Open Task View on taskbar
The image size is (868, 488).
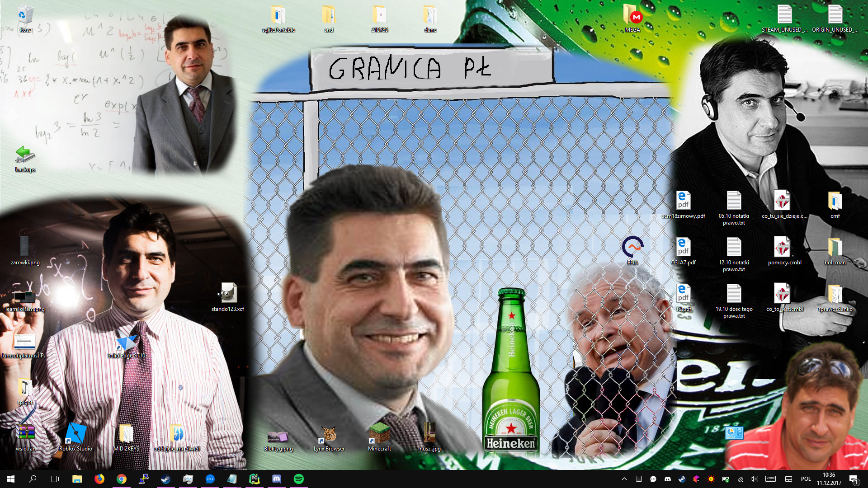click(54, 479)
